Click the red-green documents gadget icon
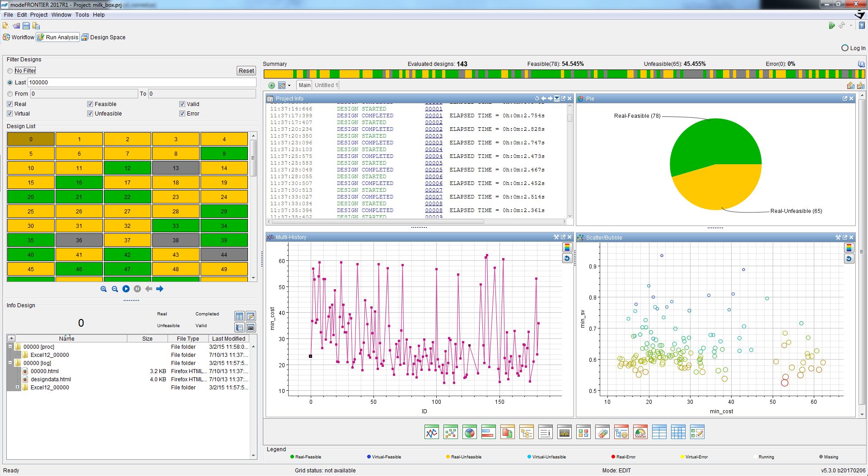The image size is (868, 476). tap(508, 432)
